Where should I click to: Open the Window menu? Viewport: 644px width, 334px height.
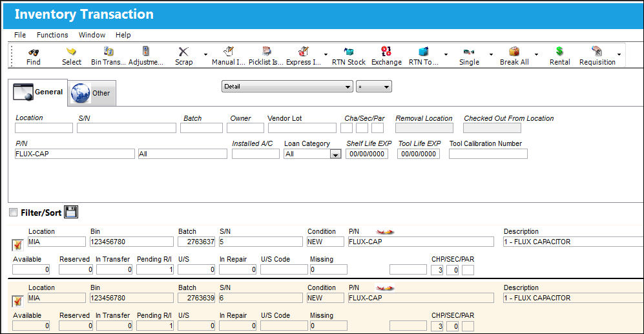92,35
